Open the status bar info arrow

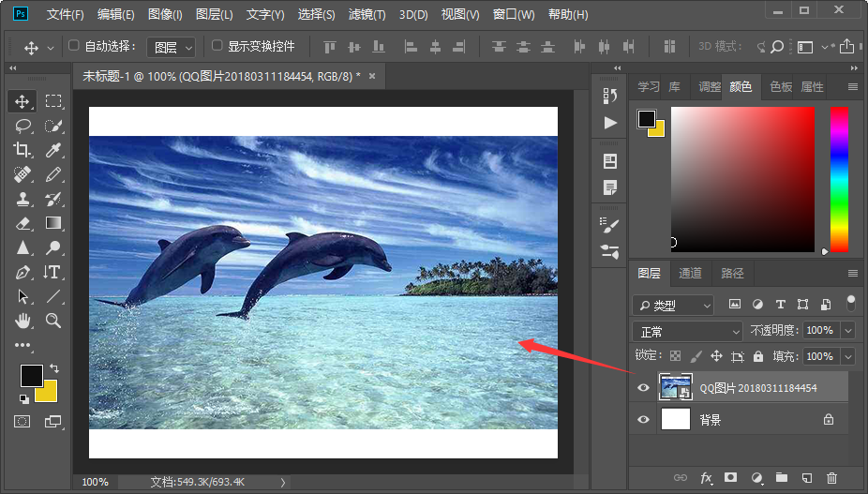click(x=283, y=482)
